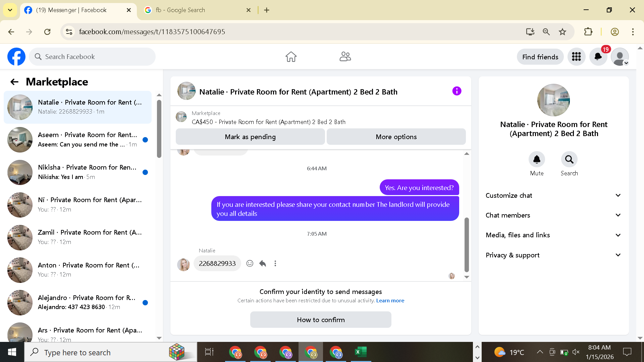Click the purple conversation info icon

(457, 91)
